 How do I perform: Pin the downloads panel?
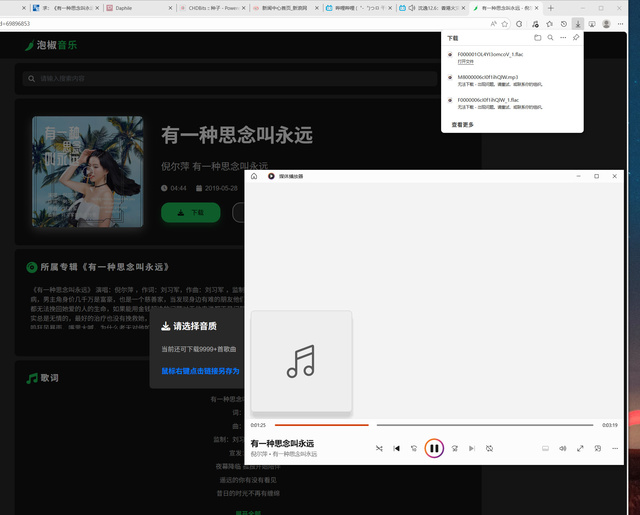point(575,37)
